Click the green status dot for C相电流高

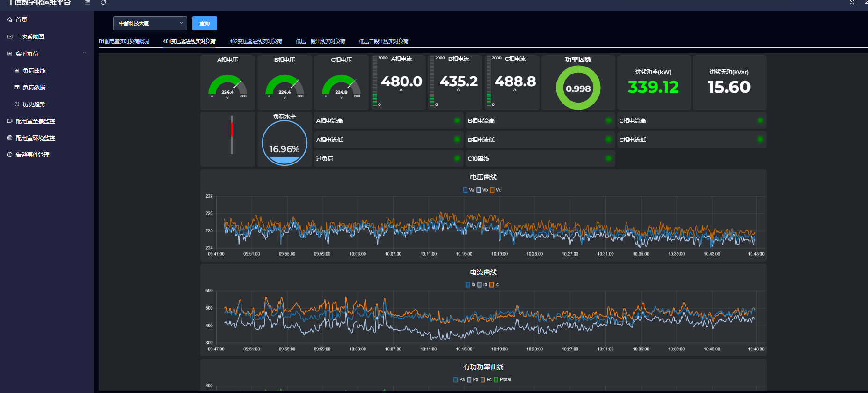[x=760, y=120]
